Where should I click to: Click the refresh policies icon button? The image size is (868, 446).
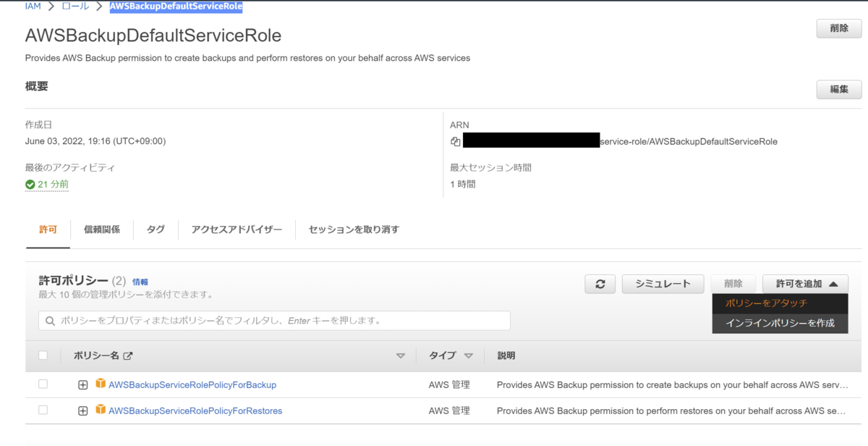(x=600, y=284)
